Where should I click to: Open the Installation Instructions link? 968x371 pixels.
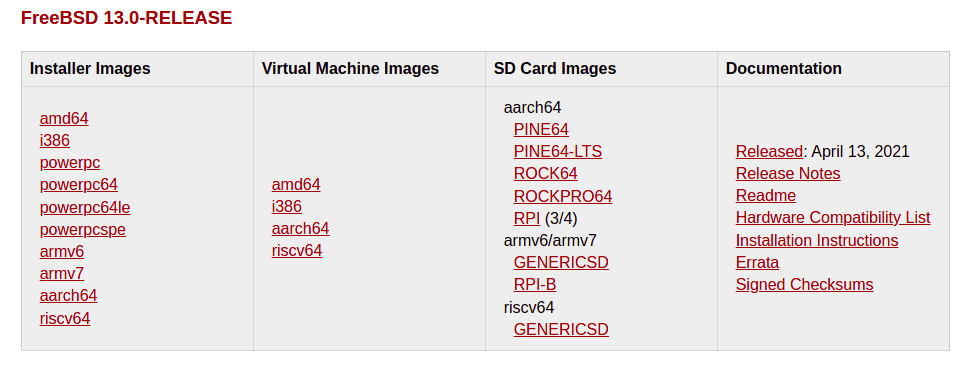[817, 240]
